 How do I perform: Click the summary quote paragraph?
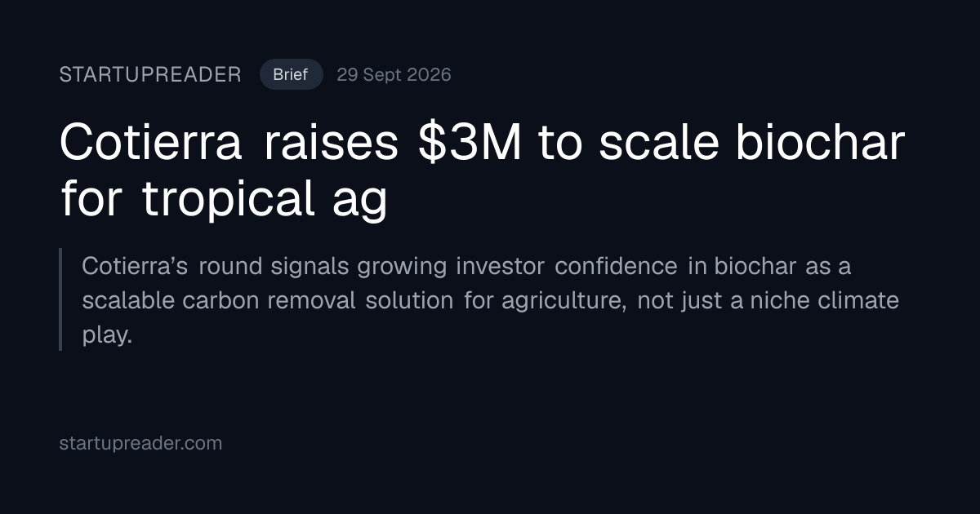pos(490,299)
